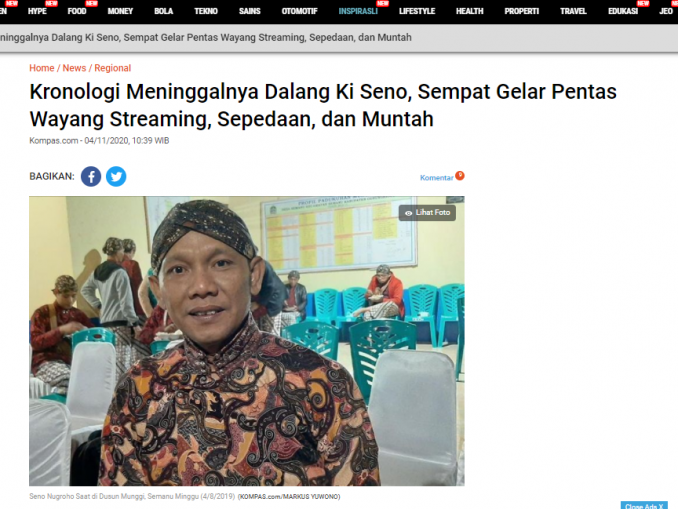The height and width of the screenshot is (509, 678).
Task: Go to SAINS category
Action: 249,11
